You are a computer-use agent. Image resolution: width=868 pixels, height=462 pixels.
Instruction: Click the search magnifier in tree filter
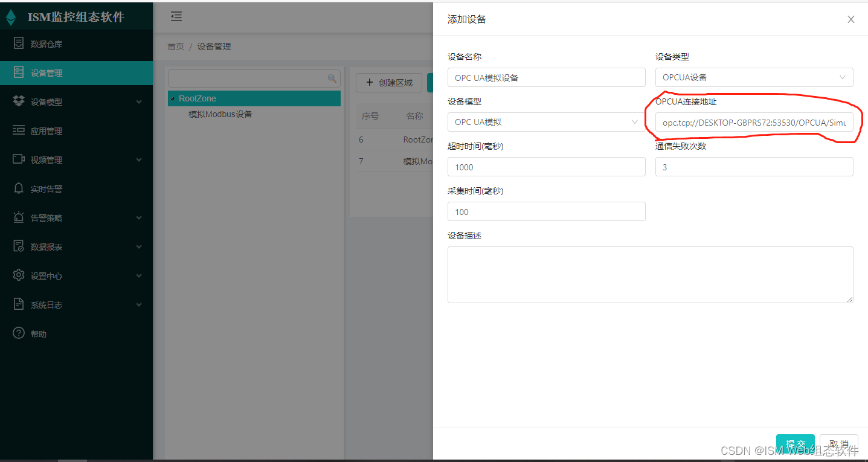(332, 78)
